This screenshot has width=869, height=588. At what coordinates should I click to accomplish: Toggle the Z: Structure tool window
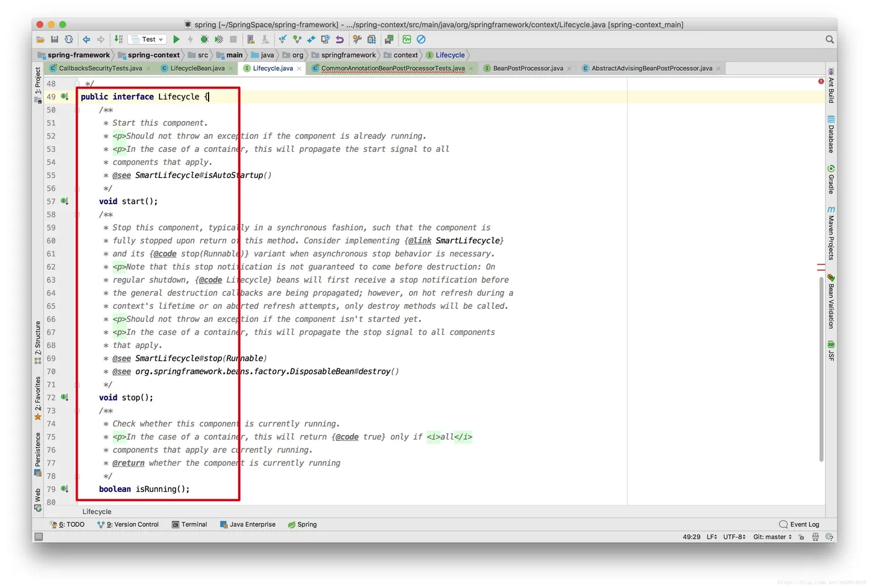[x=38, y=342]
